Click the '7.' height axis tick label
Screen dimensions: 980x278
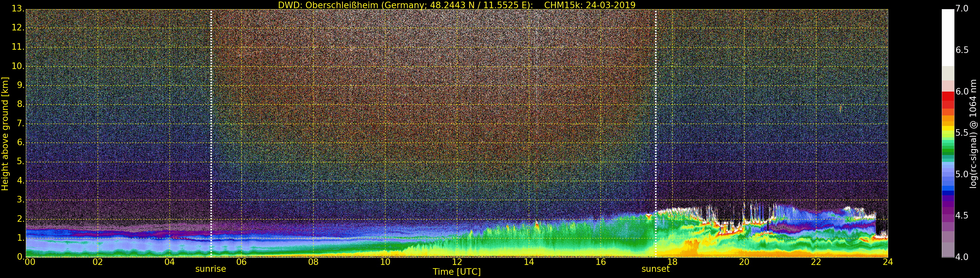(21, 123)
